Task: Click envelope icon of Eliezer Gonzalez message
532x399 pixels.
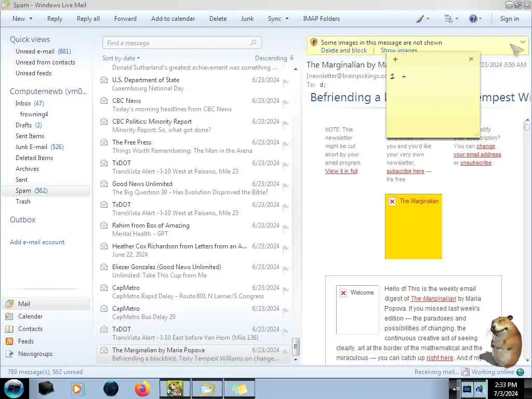Action: click(x=104, y=267)
